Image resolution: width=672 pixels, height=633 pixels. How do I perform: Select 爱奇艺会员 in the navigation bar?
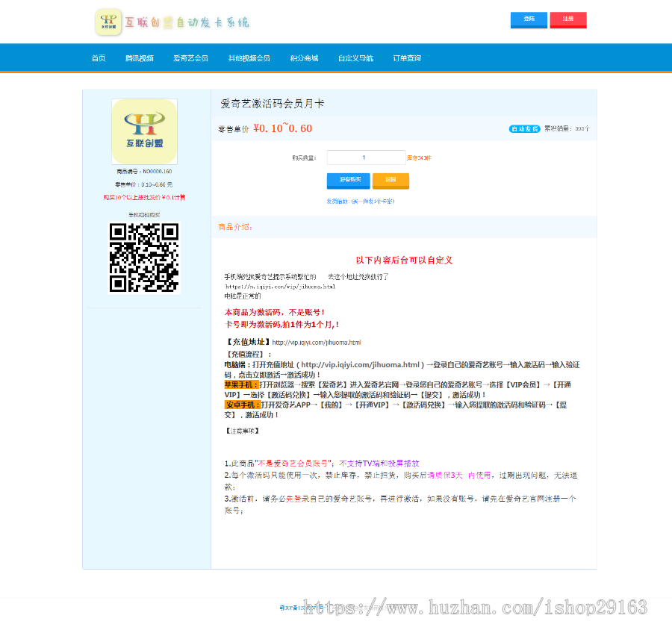[190, 58]
